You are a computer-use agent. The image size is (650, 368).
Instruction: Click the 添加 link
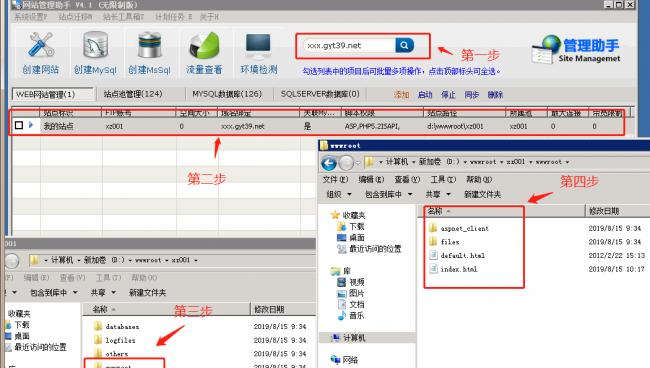pyautogui.click(x=401, y=95)
